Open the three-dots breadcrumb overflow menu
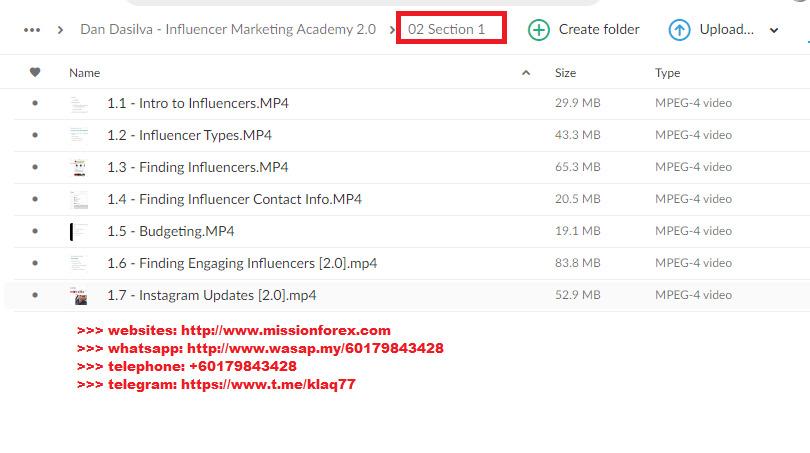810x453 pixels. [x=32, y=29]
